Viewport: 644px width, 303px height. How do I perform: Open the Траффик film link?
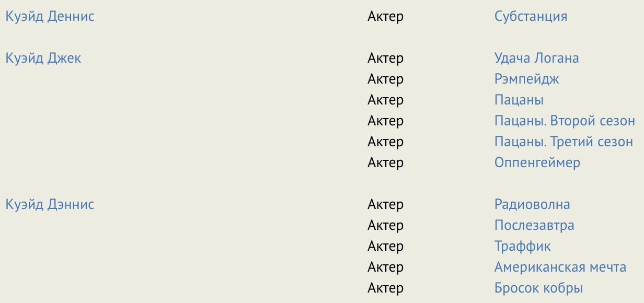[522, 246]
